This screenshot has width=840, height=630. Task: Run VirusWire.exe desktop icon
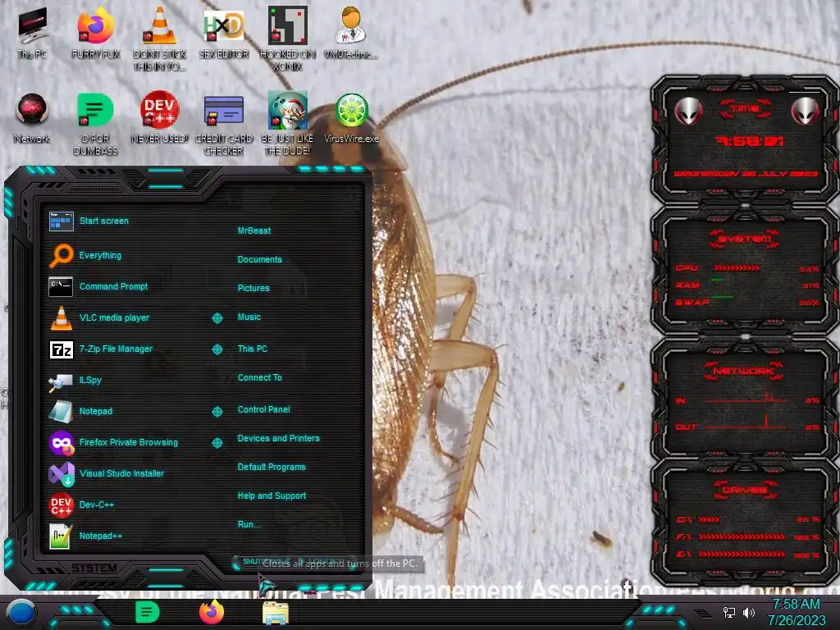351,118
